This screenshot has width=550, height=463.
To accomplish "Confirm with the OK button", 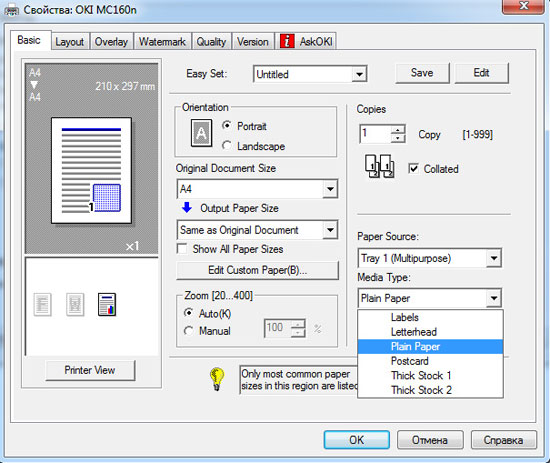I will click(356, 440).
